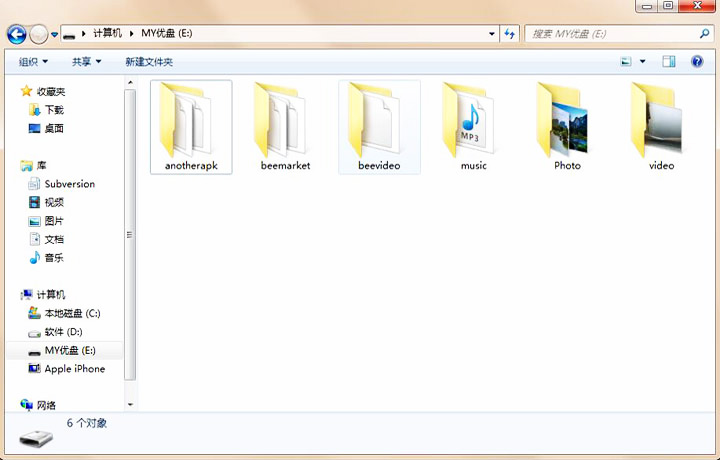Select the anotherapk folder
This screenshot has width=720, height=460.
tap(191, 127)
